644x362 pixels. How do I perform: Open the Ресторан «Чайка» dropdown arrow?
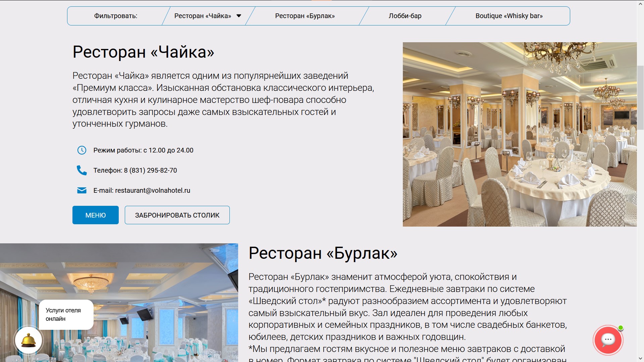click(x=238, y=15)
